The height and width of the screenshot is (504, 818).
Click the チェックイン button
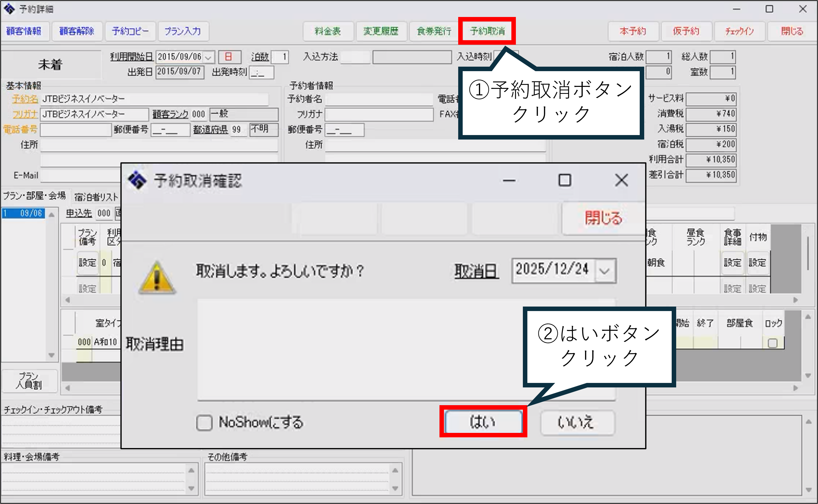tap(739, 31)
